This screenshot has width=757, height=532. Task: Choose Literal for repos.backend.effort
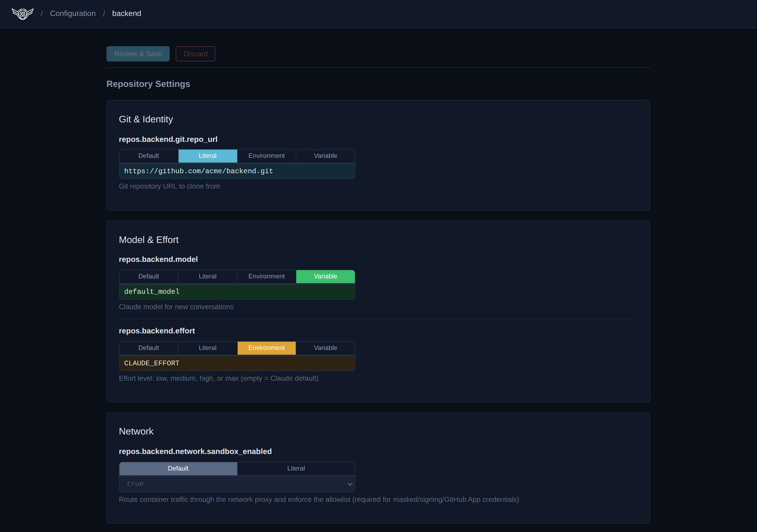pos(208,348)
